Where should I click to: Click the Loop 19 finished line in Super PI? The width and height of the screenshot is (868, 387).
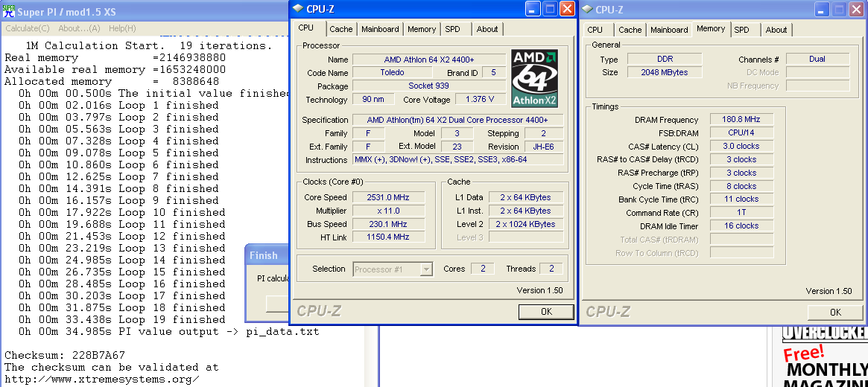pyautogui.click(x=121, y=319)
